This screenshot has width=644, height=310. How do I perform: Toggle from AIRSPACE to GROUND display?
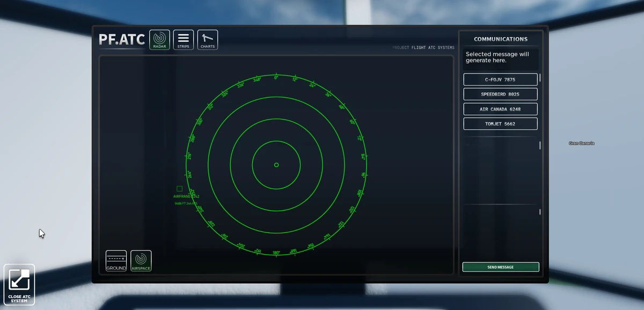tap(116, 261)
